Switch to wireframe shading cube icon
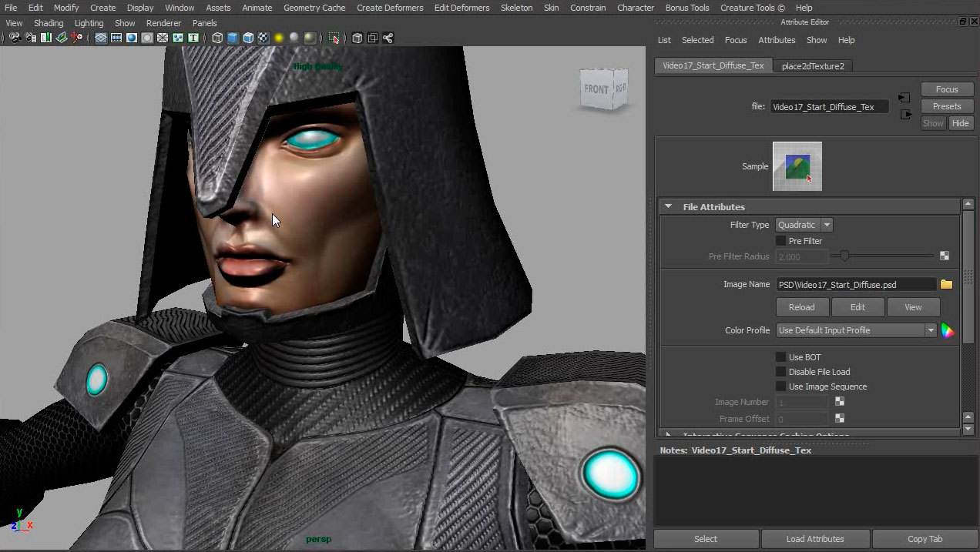Viewport: 980px width, 552px height. click(217, 38)
